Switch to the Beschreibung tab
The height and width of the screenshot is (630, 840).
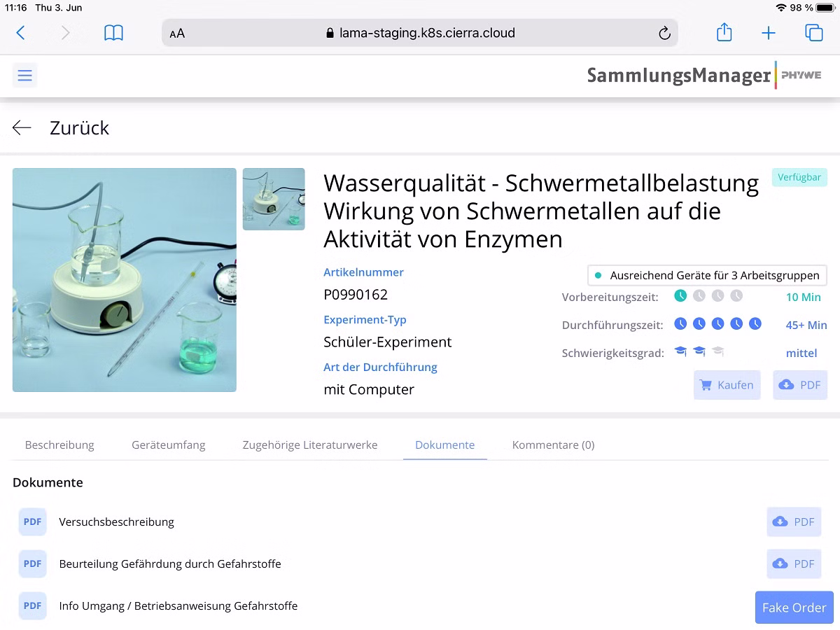[x=59, y=444]
